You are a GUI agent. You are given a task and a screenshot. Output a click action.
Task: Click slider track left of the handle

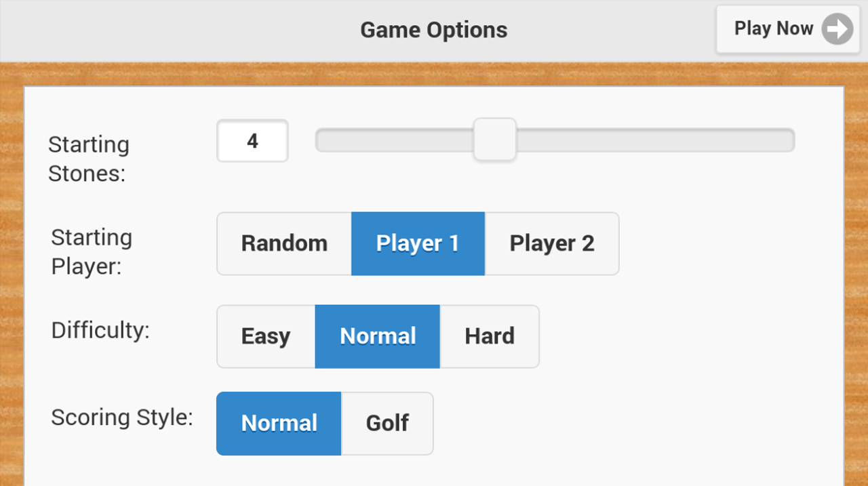395,140
